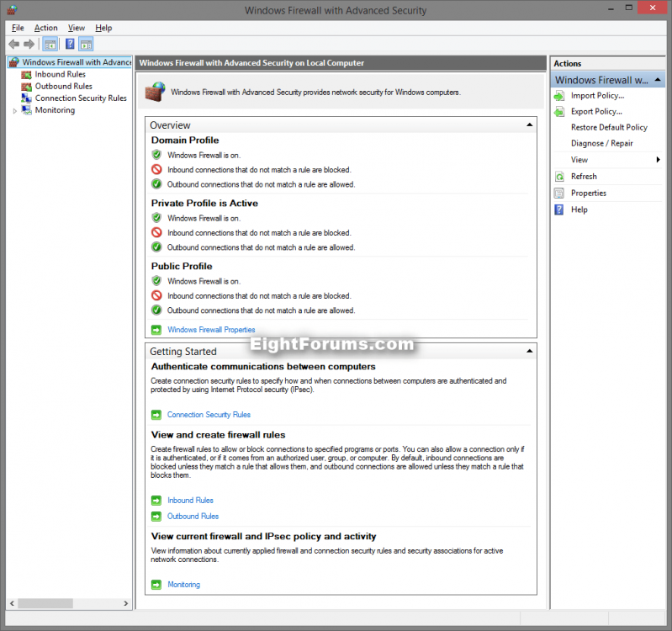Viewport: 672px width, 631px height.
Task: Click the root Windows Firewall tree node icon
Action: click(x=14, y=62)
